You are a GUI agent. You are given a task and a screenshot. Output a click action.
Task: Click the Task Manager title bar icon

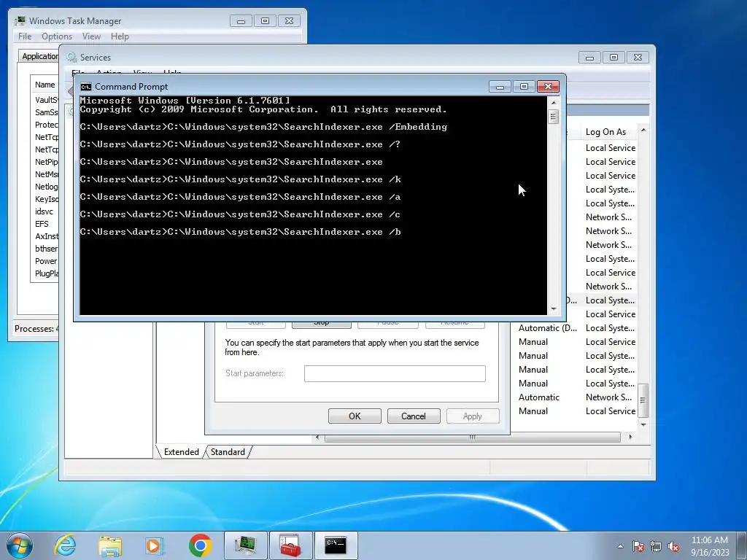pos(20,21)
